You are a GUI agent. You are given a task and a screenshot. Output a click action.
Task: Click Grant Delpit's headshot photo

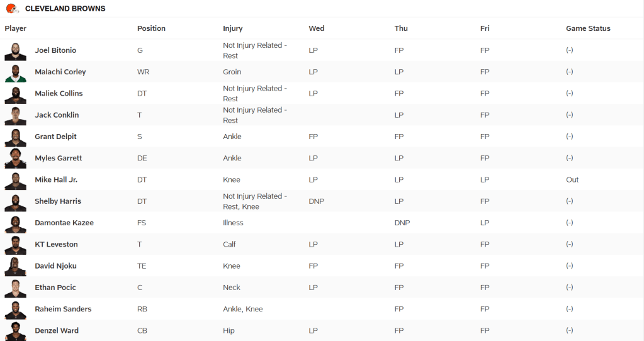(x=15, y=137)
